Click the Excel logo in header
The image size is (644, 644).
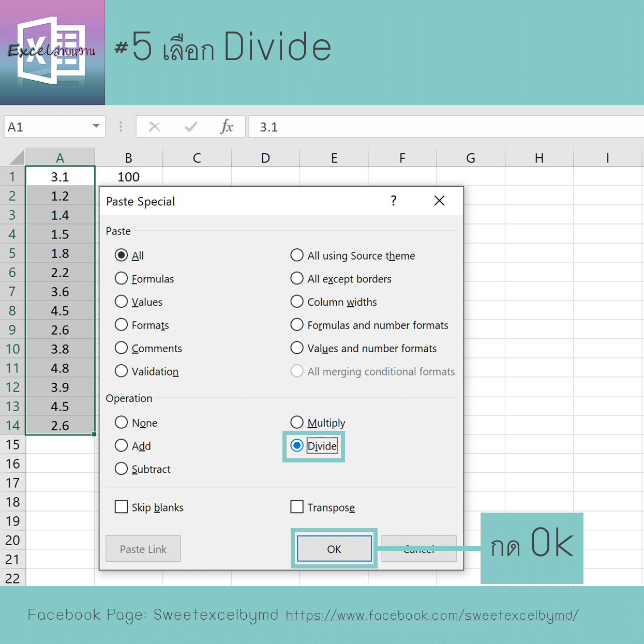point(52,52)
